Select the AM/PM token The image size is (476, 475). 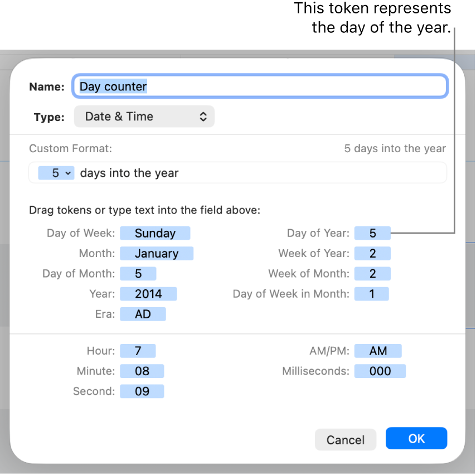(x=378, y=351)
